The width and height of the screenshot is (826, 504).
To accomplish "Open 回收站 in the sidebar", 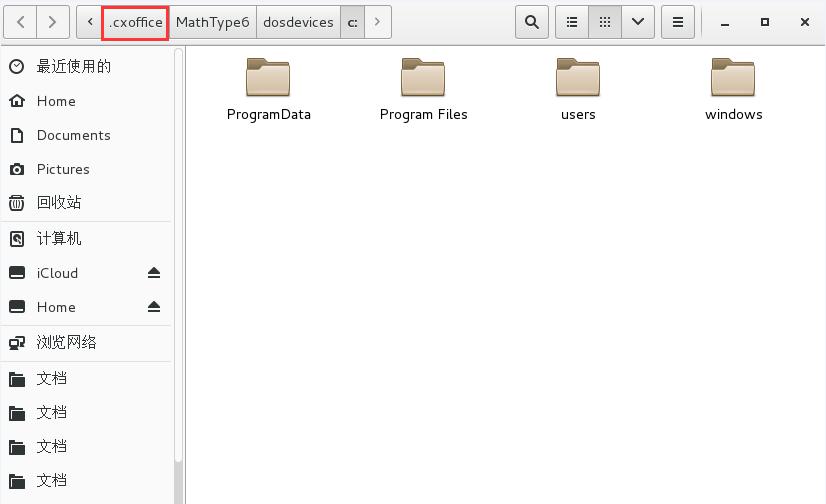I will tap(59, 203).
